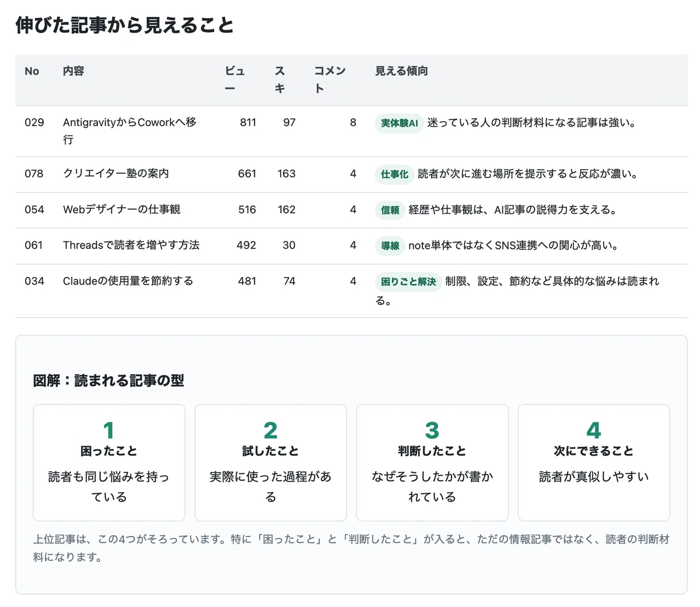
Task: Click クリエイター塾の案内 article title
Action: (116, 174)
